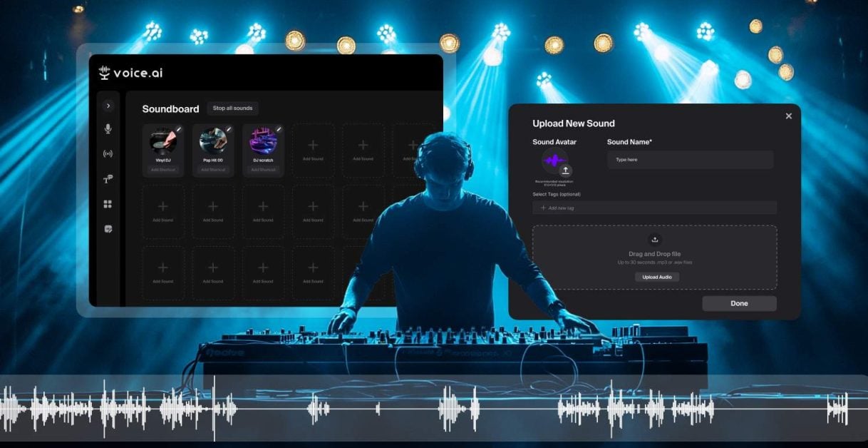The image size is (868, 448).
Task: Click the upload arrow on the Sound Avatar
Action: [566, 171]
